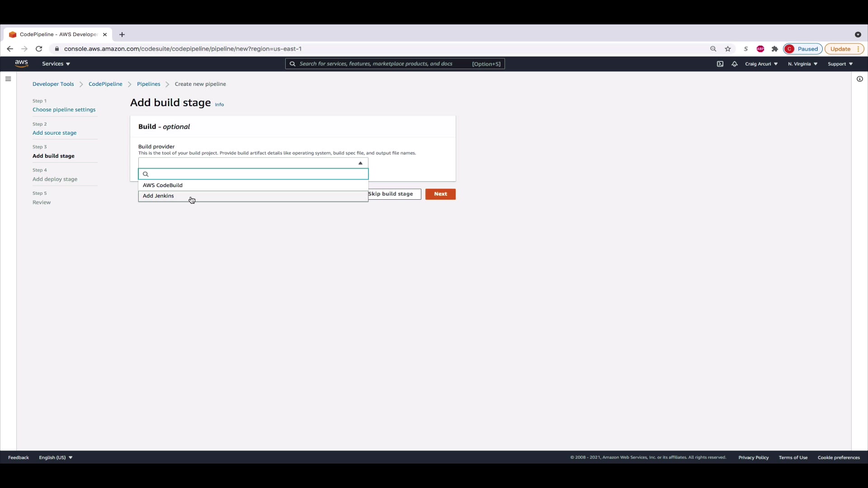
Task: Open browser extensions puzzle icon
Action: pos(775,49)
